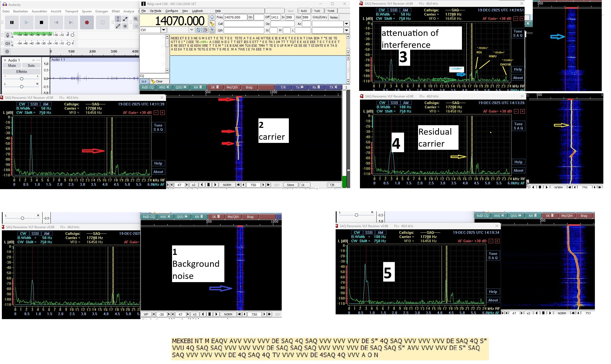Screen dimensions: 611x364
Task: Open the Op Mode menu in fldigi
Action: pos(155,11)
